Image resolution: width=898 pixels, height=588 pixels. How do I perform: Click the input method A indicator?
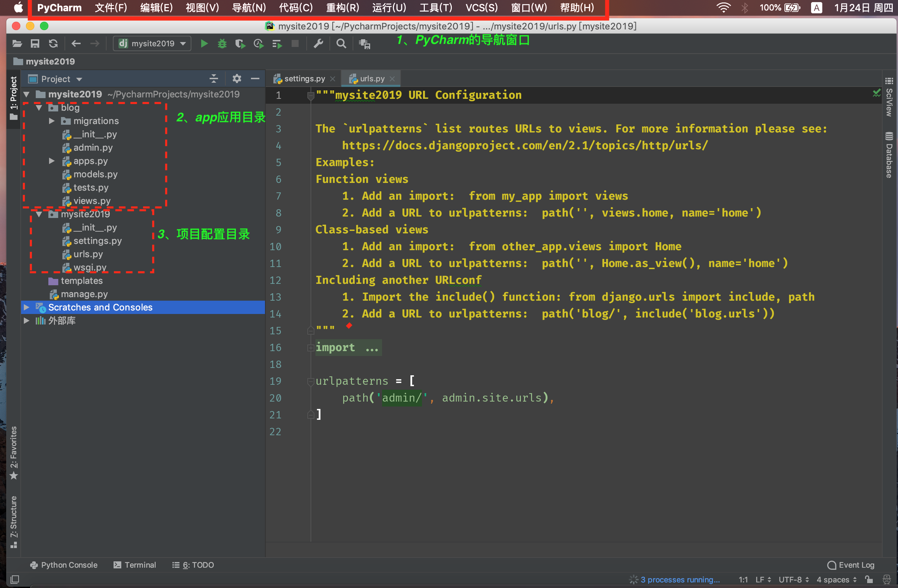pyautogui.click(x=816, y=8)
